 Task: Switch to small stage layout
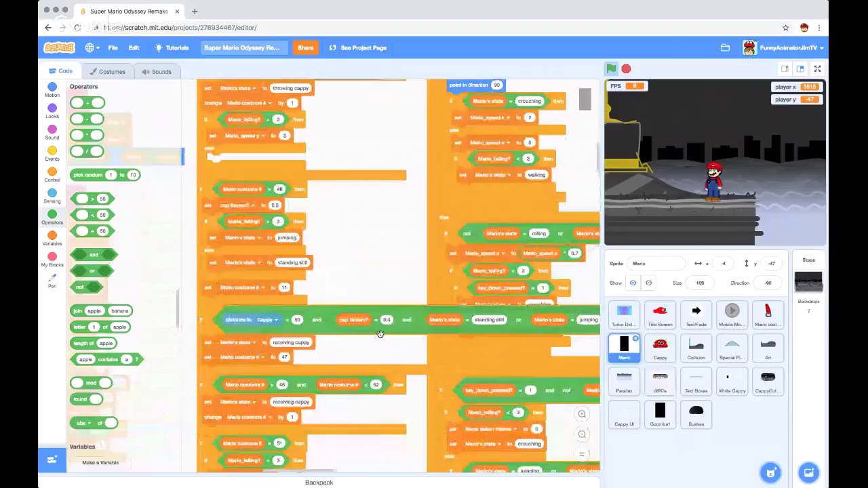point(785,68)
